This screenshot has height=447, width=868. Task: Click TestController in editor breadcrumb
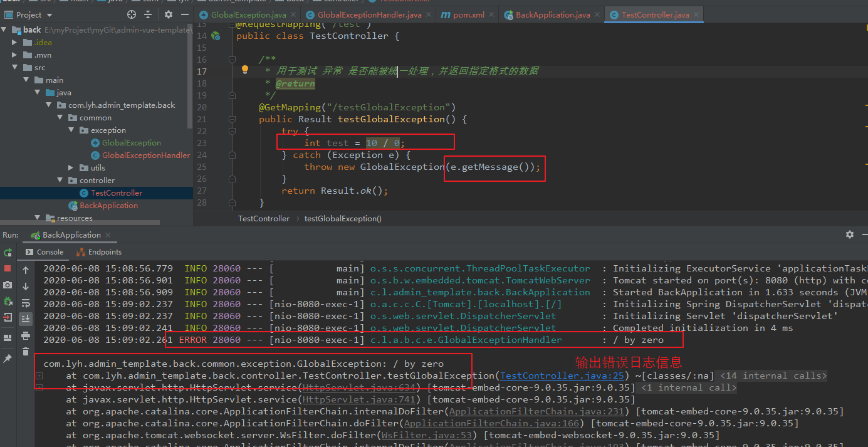point(264,219)
